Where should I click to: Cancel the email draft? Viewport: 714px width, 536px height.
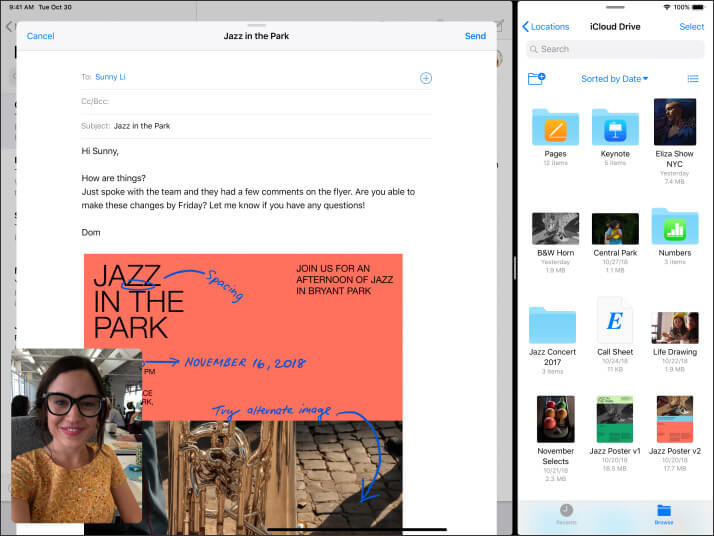tap(41, 36)
